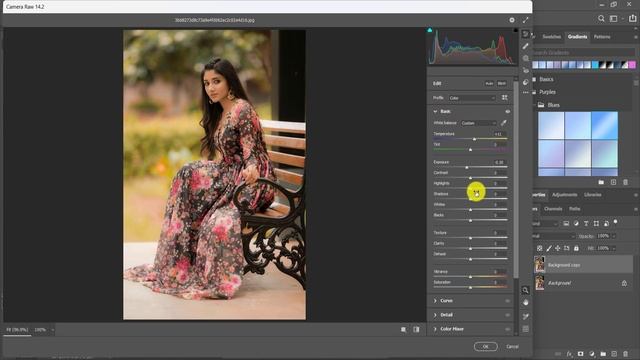Add layer mask icon in Layers panel

[x=580, y=354]
